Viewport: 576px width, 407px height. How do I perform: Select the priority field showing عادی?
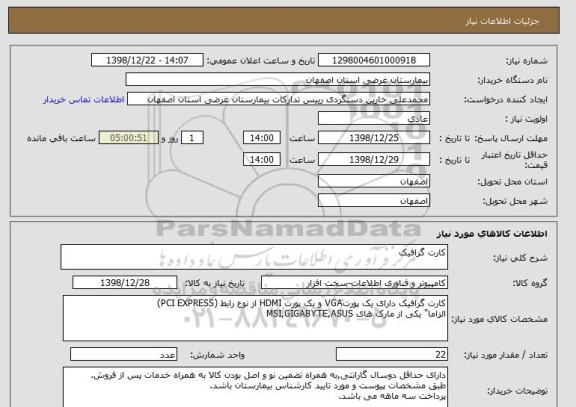tap(374, 119)
